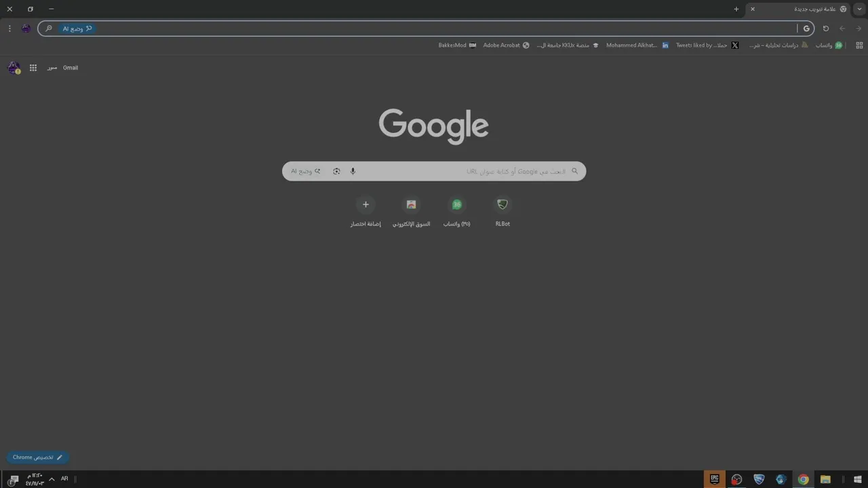Click the magnifier icon in the search box
The height and width of the screenshot is (488, 868).
(575, 171)
